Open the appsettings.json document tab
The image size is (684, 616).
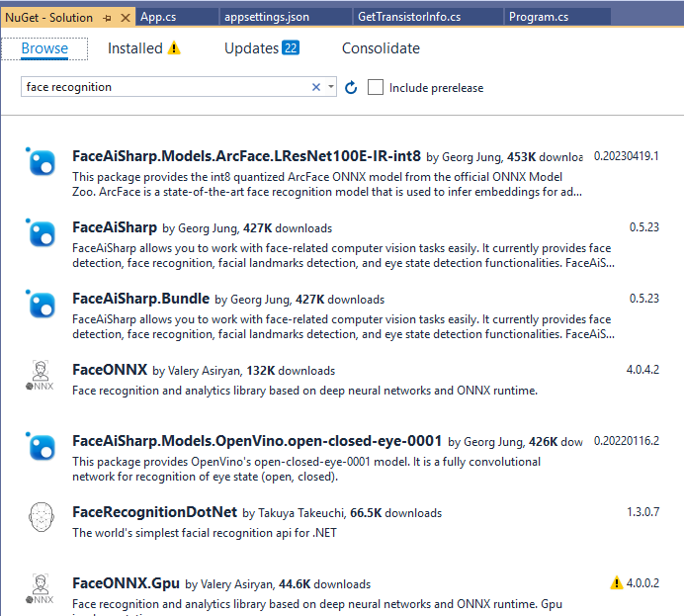coord(286,17)
